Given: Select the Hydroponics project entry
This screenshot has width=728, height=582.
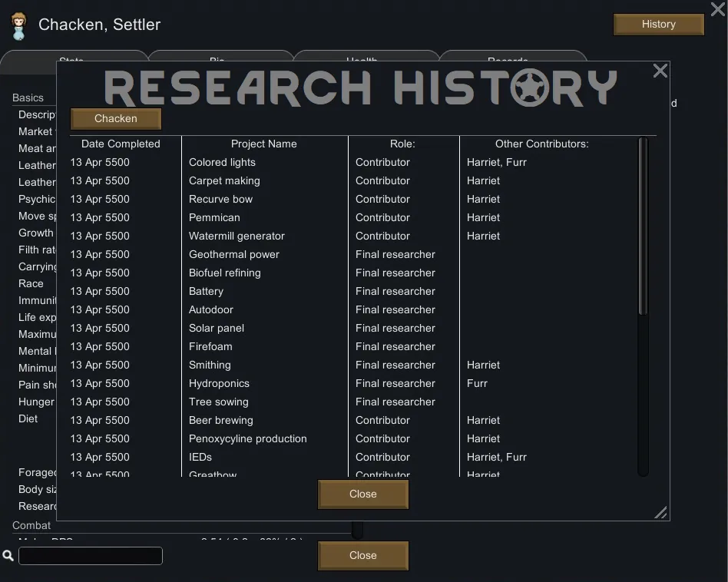Looking at the screenshot, I should click(x=219, y=383).
